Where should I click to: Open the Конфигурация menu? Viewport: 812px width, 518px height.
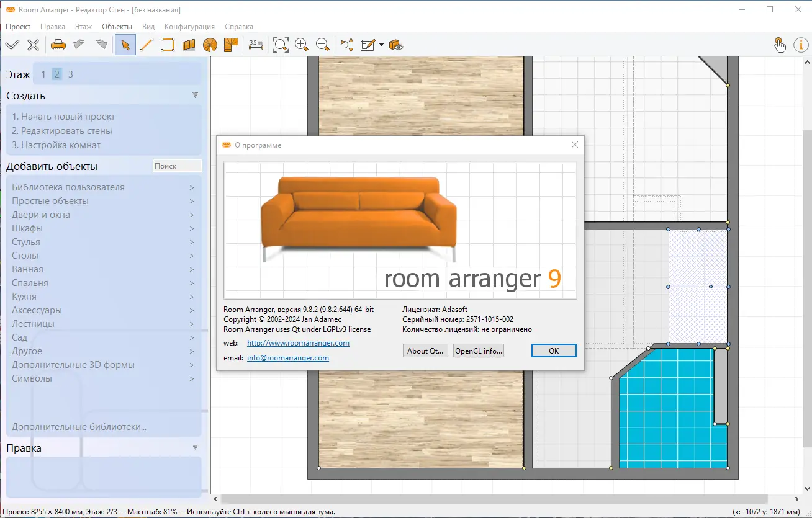pyautogui.click(x=189, y=27)
